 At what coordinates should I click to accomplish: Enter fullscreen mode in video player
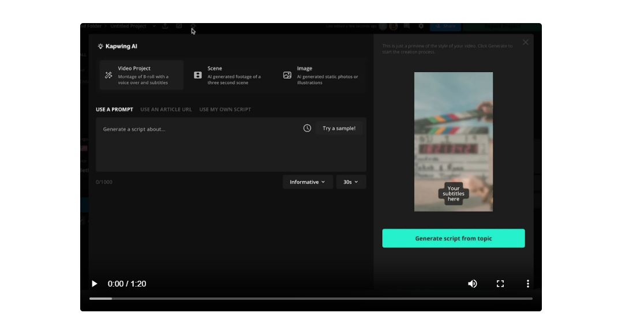(x=500, y=284)
